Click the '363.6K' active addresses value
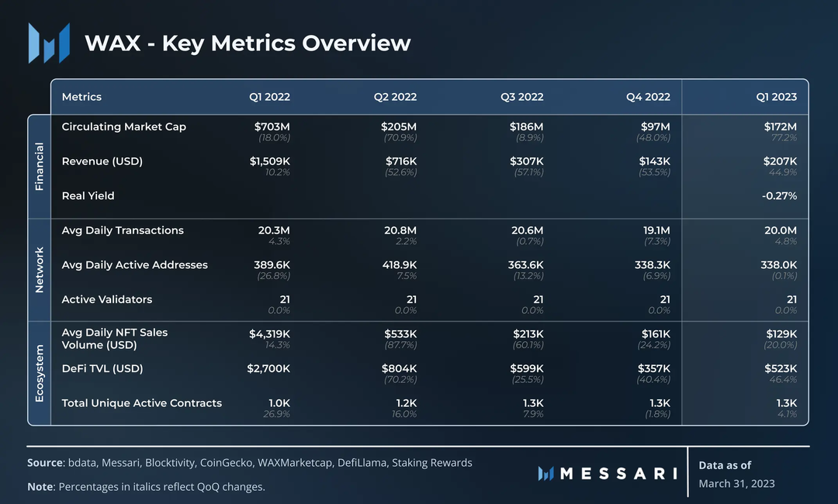The width and height of the screenshot is (838, 504). pos(525,265)
